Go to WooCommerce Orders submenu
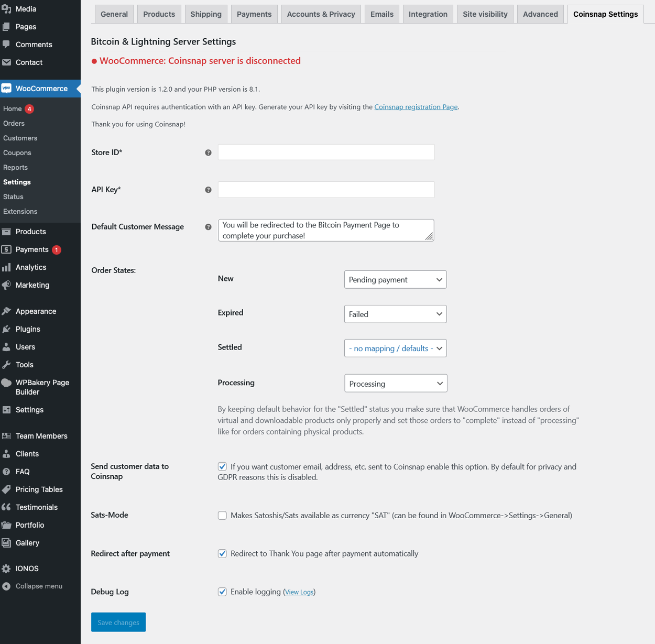 (x=14, y=124)
